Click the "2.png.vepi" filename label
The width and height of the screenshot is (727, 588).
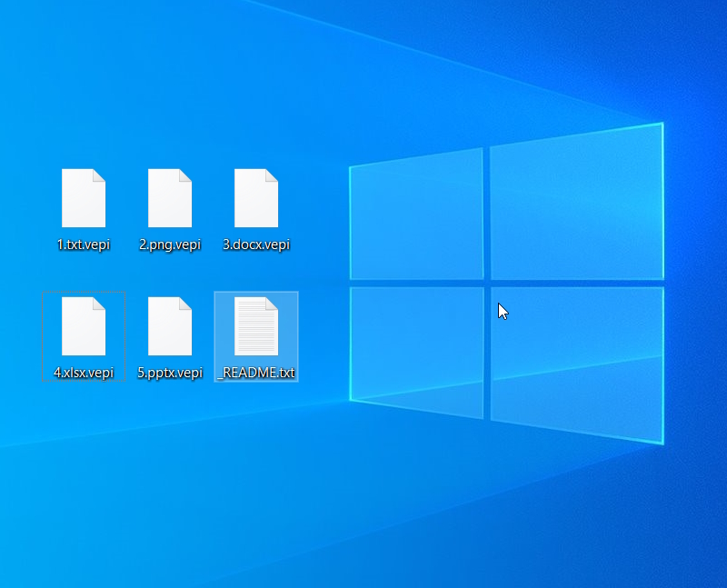[x=170, y=244]
